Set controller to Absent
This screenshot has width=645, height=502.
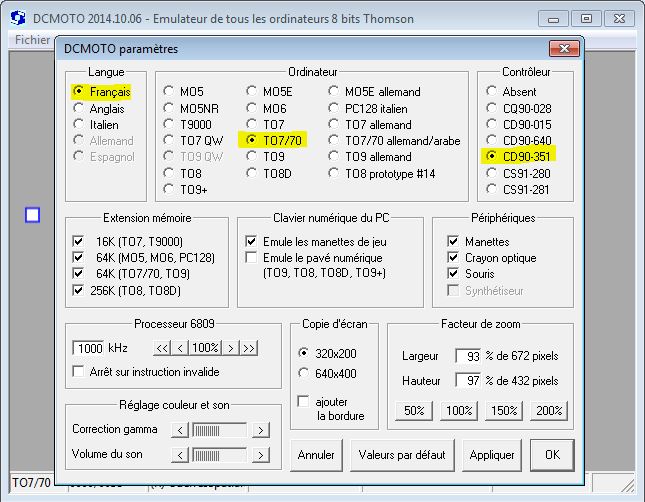coord(511,91)
